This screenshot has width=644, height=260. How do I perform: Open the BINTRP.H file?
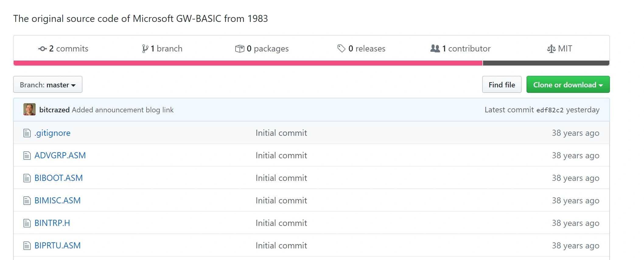point(52,223)
